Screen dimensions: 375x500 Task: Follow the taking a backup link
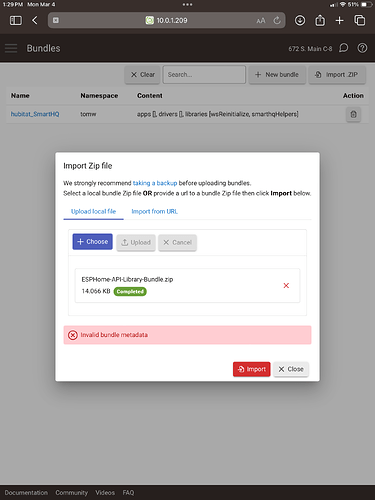155,183
